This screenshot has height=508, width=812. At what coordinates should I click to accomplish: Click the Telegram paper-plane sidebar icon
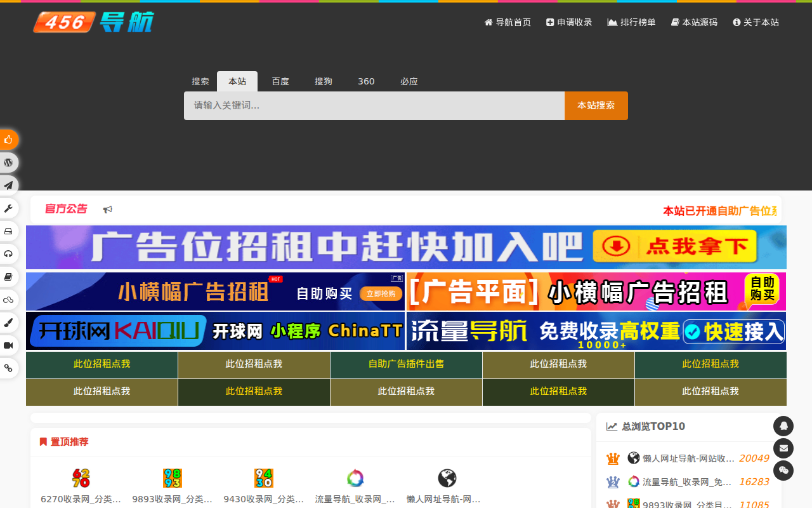coord(8,185)
